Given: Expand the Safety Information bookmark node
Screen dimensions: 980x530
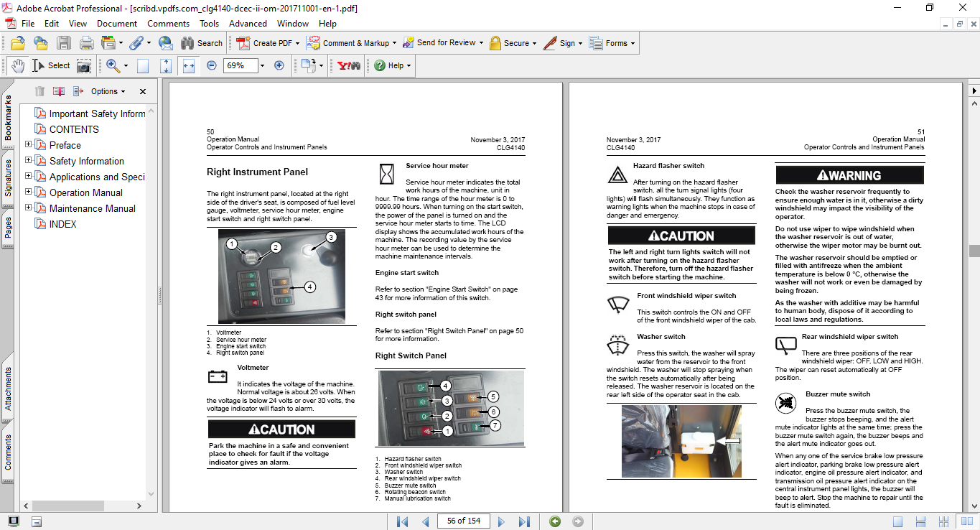Looking at the screenshot, I should 29,161.
